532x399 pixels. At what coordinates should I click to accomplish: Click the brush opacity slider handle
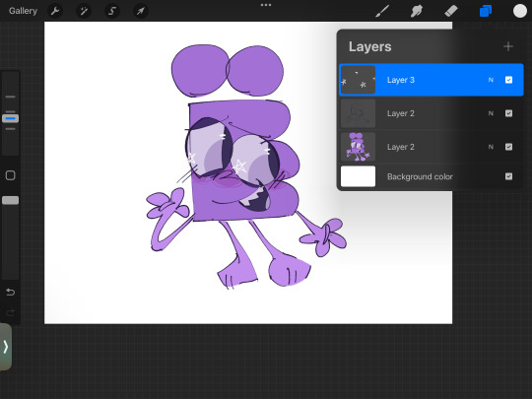pos(11,200)
